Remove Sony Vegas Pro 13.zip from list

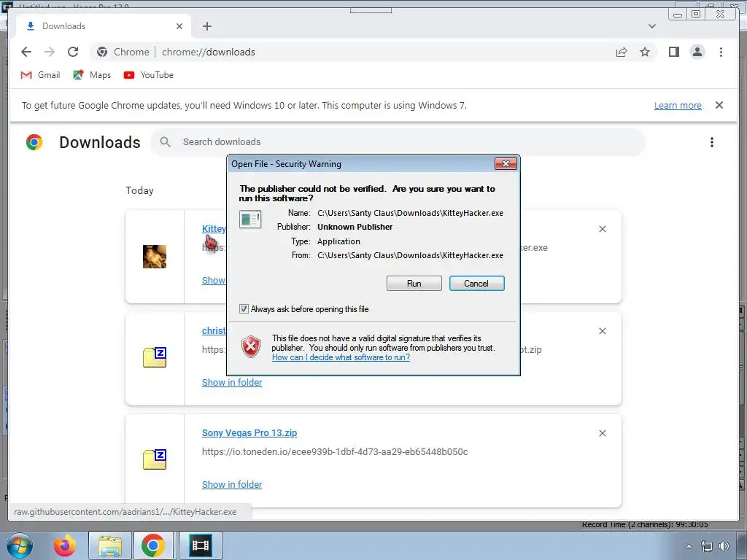(x=602, y=433)
